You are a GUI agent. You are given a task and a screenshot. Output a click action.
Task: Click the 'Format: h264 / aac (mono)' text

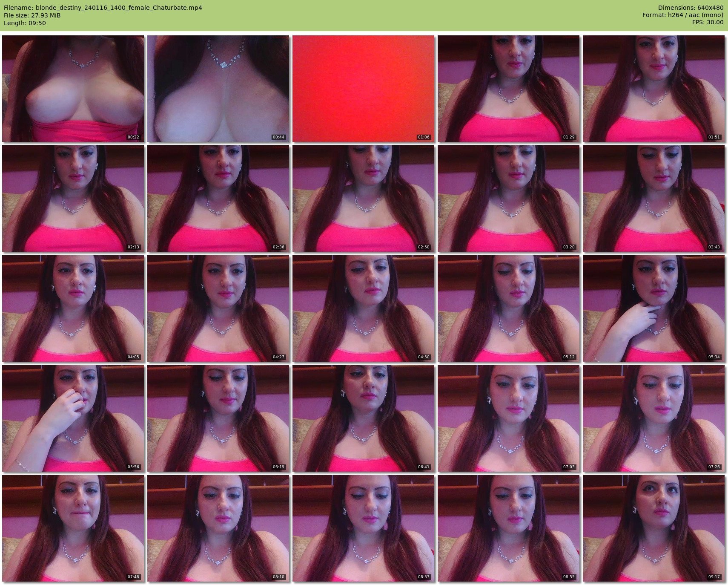tap(683, 15)
